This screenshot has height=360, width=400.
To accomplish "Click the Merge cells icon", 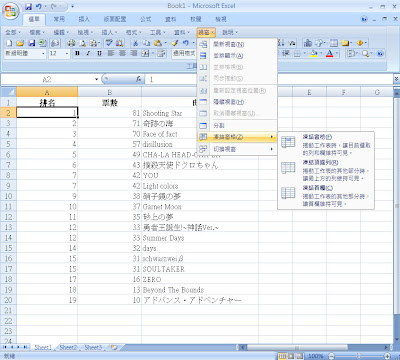I will click(145, 53).
